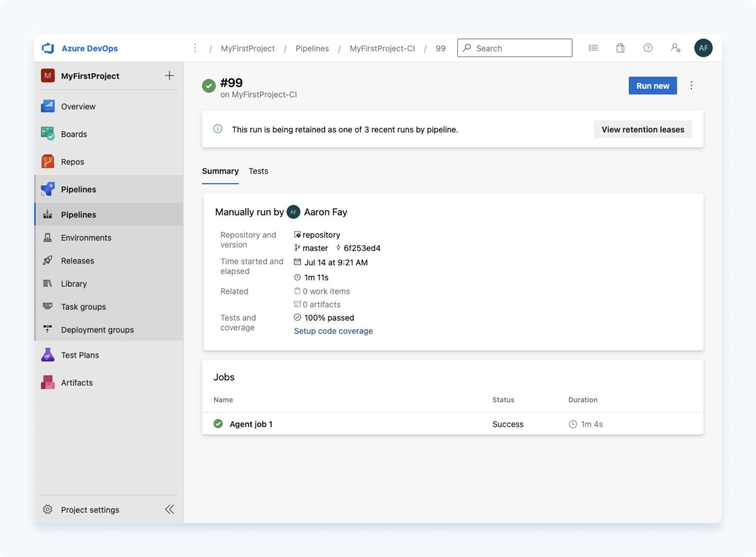
Task: Open the AF account avatar
Action: pyautogui.click(x=703, y=48)
